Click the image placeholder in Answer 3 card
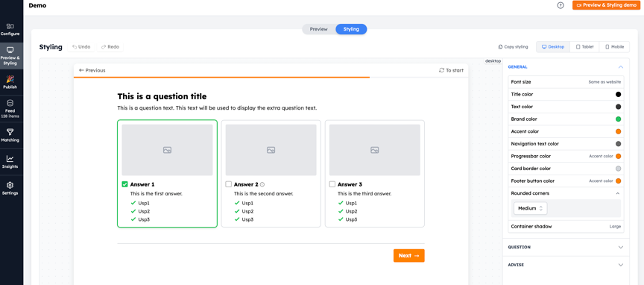644x285 pixels. 375,150
